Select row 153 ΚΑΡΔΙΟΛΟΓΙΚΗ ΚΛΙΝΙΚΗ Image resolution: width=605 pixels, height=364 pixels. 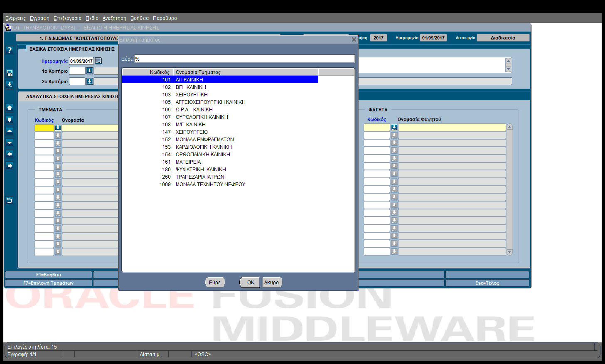coord(220,147)
